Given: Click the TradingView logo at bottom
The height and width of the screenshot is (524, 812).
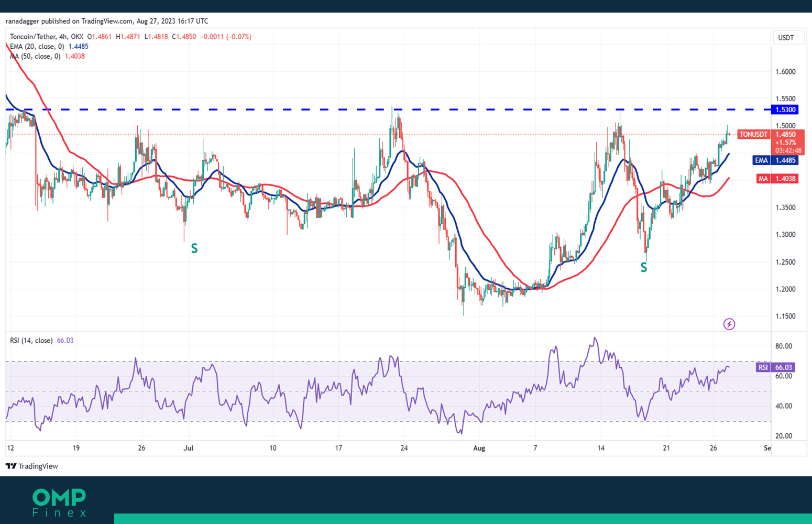Looking at the screenshot, I should (x=32, y=466).
